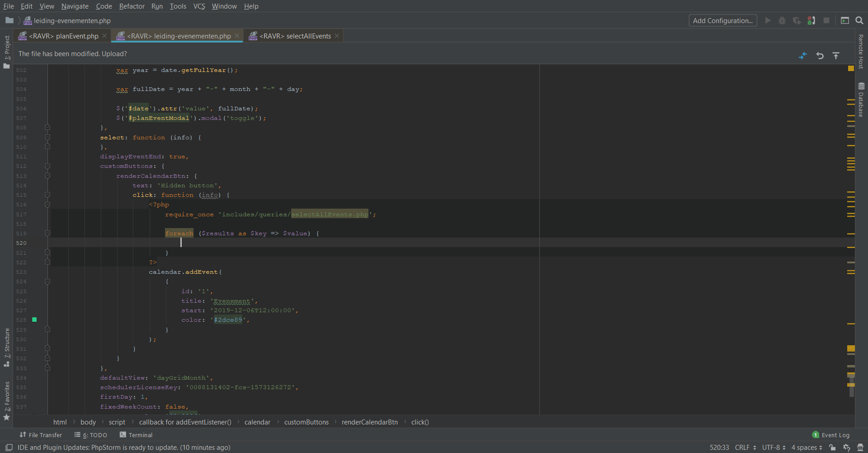Click the Compare Remote File icon in upload bar
The width and height of the screenshot is (868, 453).
pyautogui.click(x=803, y=56)
